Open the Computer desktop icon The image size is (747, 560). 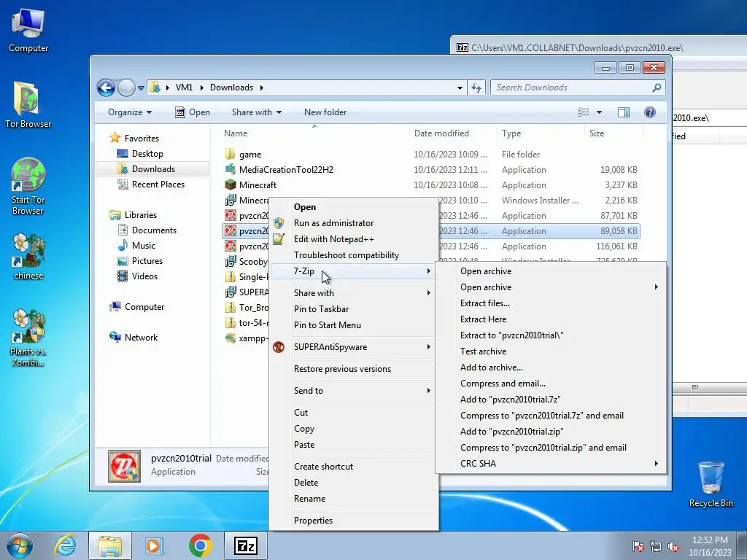(28, 31)
